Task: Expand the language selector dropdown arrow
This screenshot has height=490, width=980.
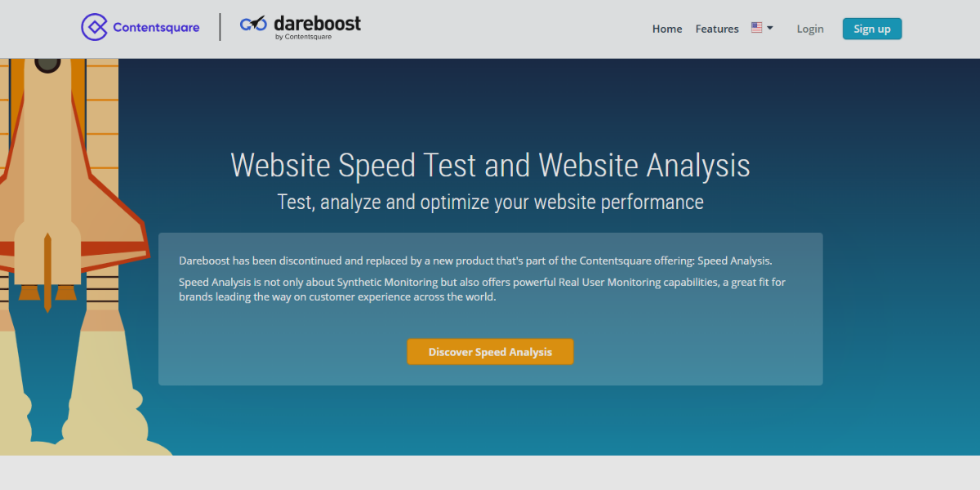Action: [x=768, y=27]
